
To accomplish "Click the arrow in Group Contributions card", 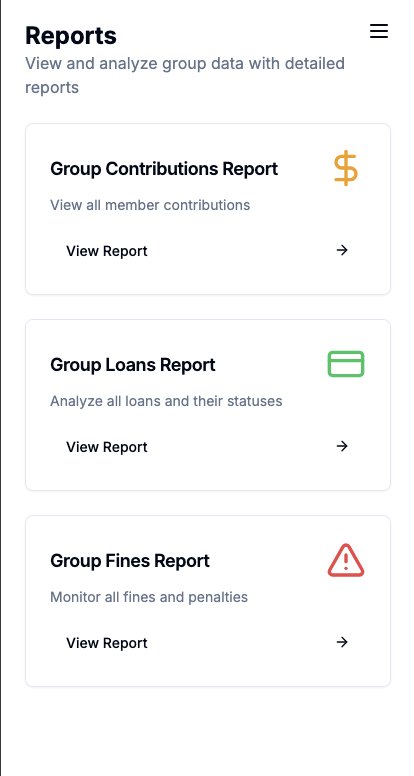I will [342, 250].
